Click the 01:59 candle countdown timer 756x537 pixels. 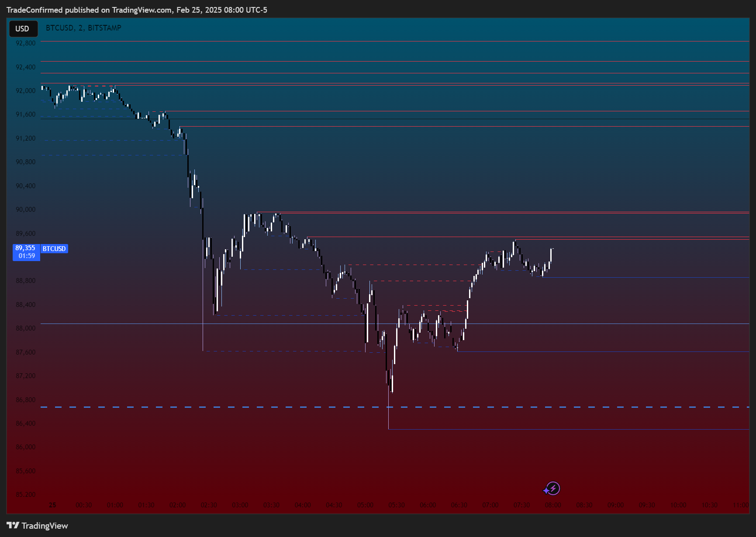(27, 256)
